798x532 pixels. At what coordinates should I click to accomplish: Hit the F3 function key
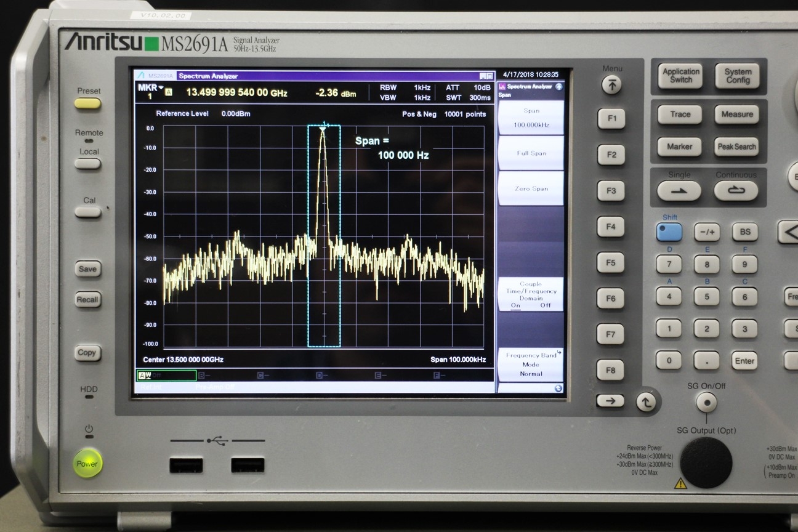[611, 191]
